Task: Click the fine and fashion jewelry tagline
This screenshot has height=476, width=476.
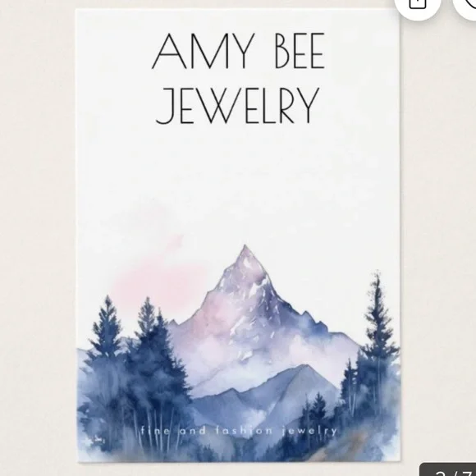Action: point(239,431)
